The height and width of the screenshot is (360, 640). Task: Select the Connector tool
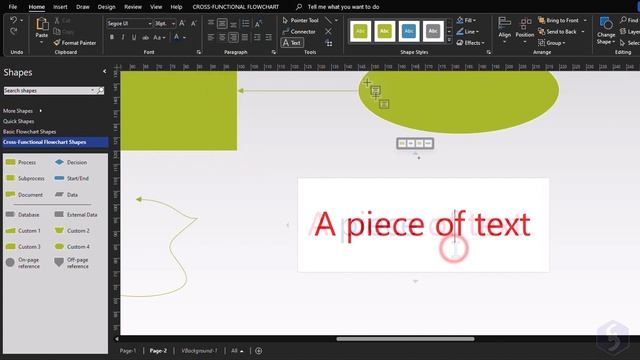[x=299, y=31]
